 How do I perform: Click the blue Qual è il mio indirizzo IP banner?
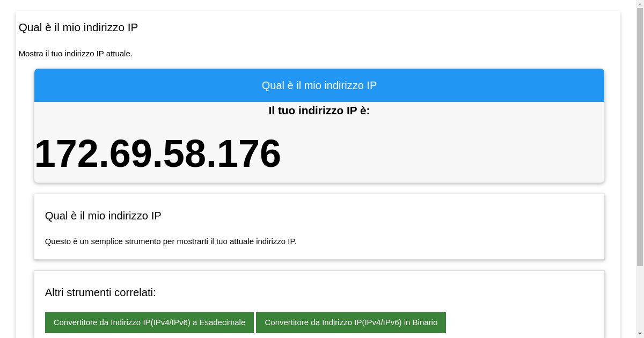click(x=319, y=85)
